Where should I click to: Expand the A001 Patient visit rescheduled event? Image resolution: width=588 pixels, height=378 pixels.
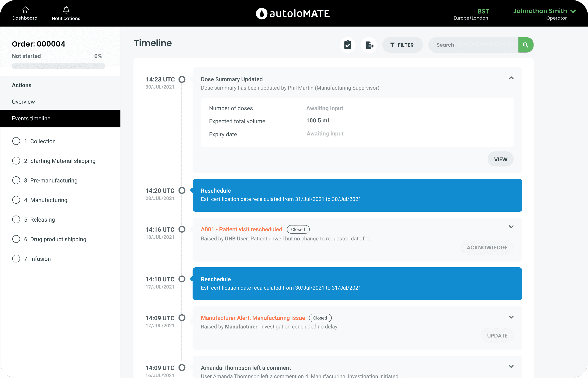[x=511, y=227]
